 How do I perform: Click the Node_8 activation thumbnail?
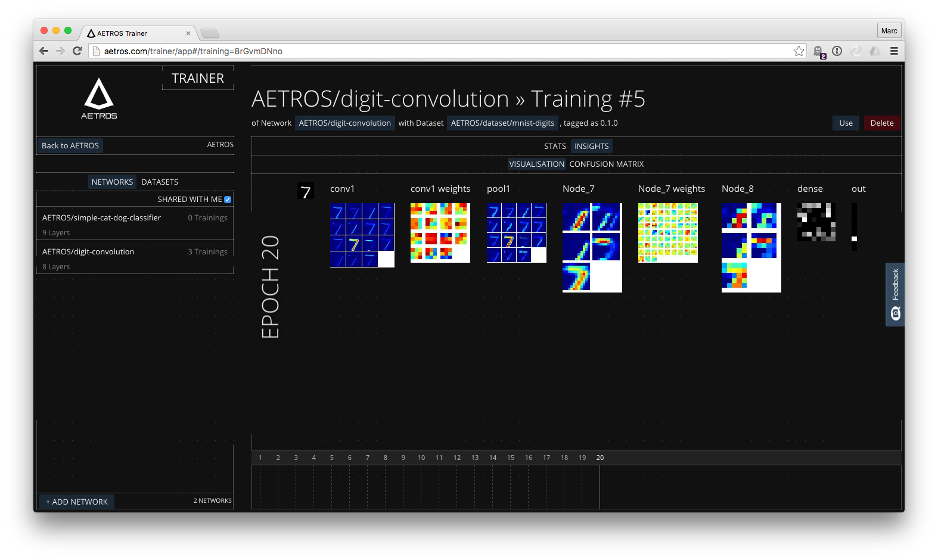[751, 248]
